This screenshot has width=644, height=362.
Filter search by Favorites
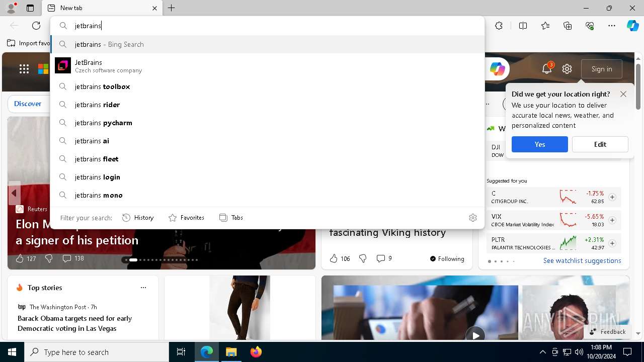point(186,218)
